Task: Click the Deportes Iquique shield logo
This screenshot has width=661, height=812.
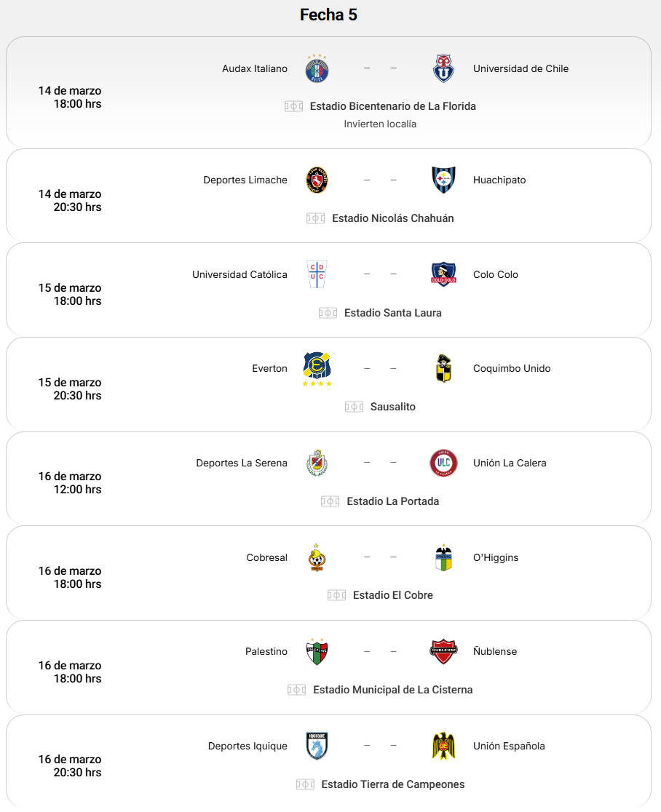Action: [317, 746]
